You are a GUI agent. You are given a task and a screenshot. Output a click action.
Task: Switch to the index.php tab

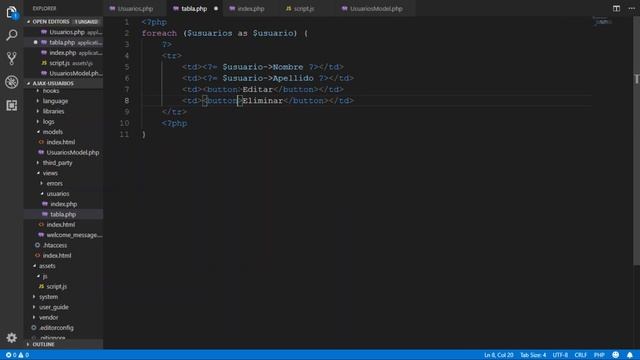click(251, 8)
